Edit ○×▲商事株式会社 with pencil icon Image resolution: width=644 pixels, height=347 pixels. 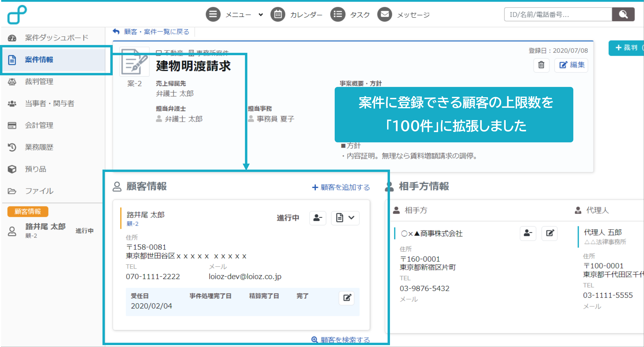pyautogui.click(x=549, y=233)
